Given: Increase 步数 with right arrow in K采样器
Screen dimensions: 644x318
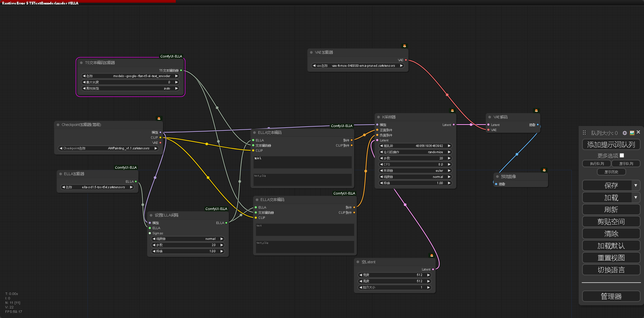Looking at the screenshot, I should pos(449,158).
